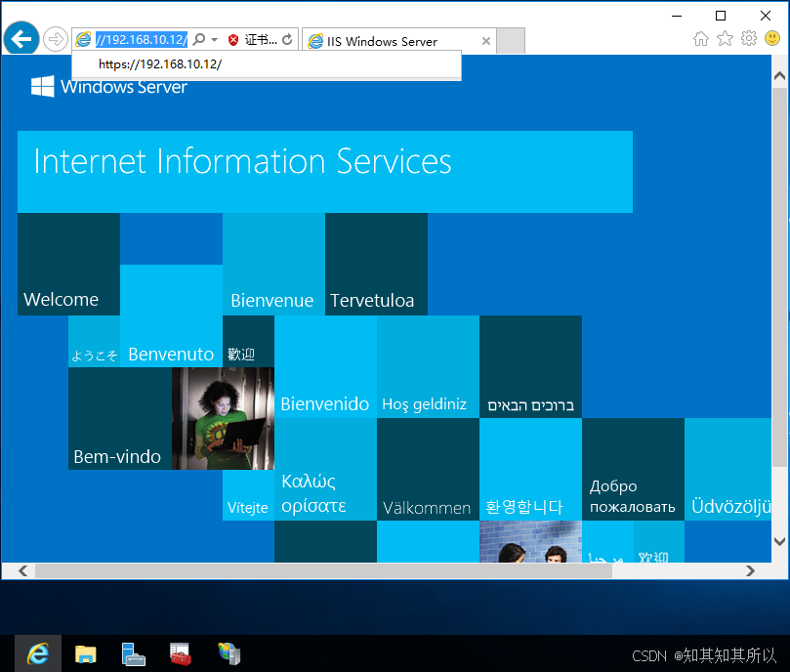Open Server Manager from the taskbar
790x672 pixels.
point(134,653)
